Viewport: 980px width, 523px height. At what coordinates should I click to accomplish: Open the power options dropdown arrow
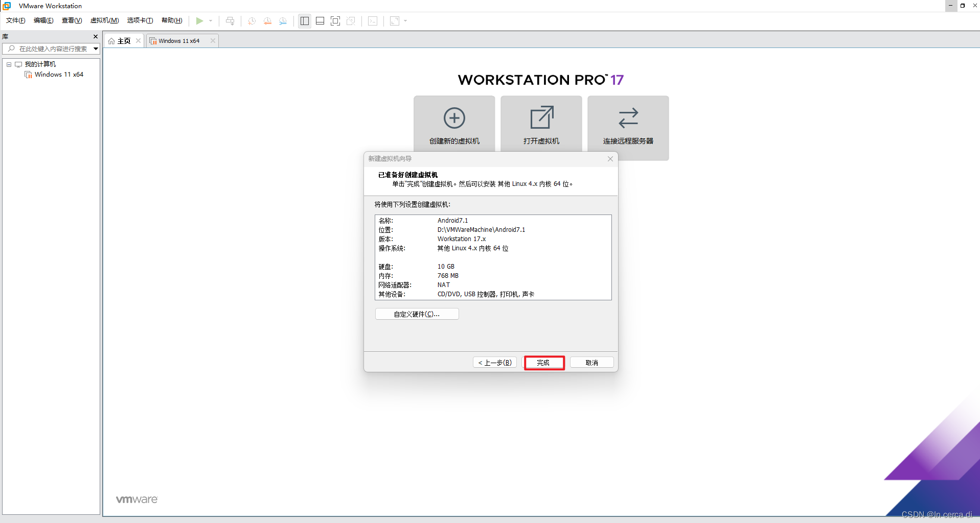211,21
